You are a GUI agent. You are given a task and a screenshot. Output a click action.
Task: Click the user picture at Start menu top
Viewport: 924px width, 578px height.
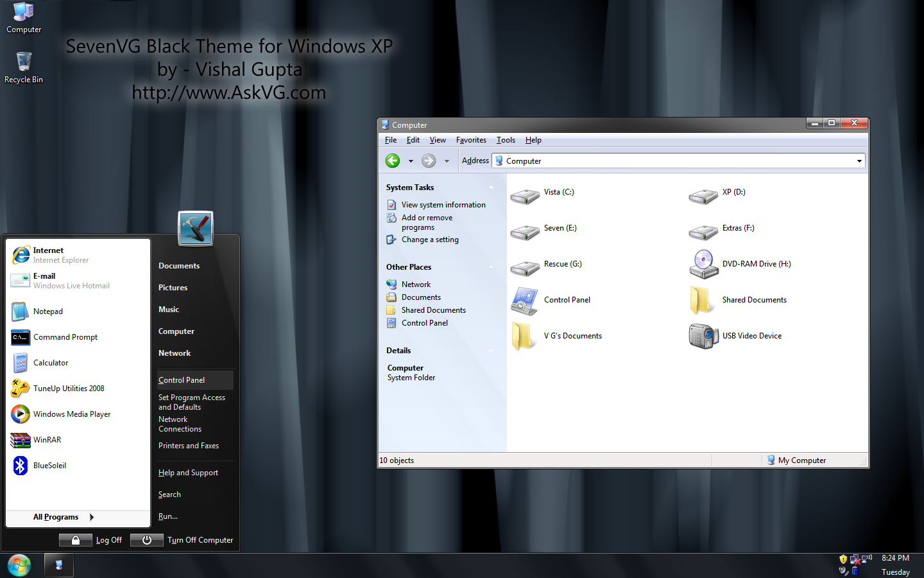coord(196,228)
